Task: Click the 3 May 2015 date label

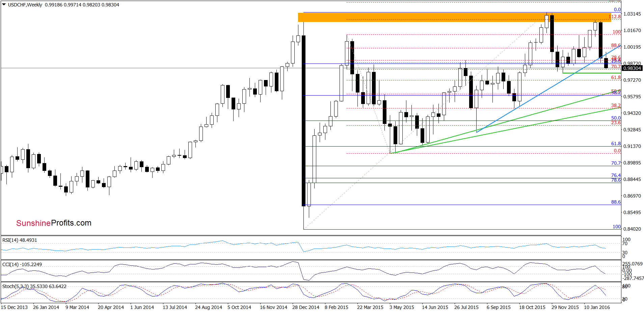Action: (402, 307)
